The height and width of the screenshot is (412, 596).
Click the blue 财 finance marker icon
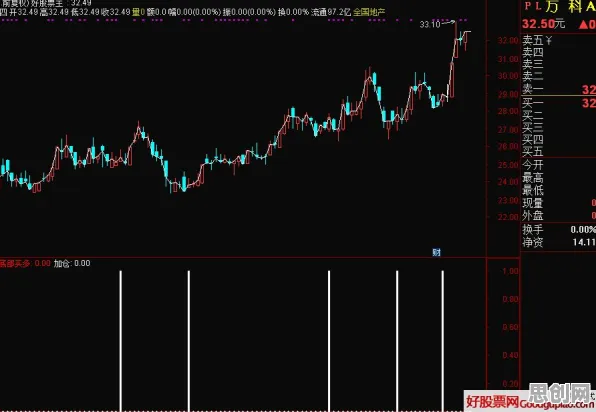[436, 252]
